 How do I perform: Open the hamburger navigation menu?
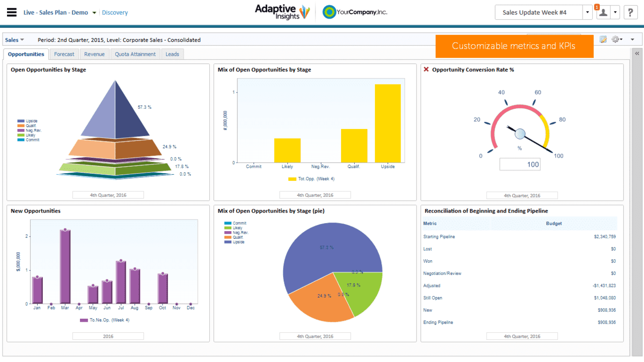click(12, 13)
